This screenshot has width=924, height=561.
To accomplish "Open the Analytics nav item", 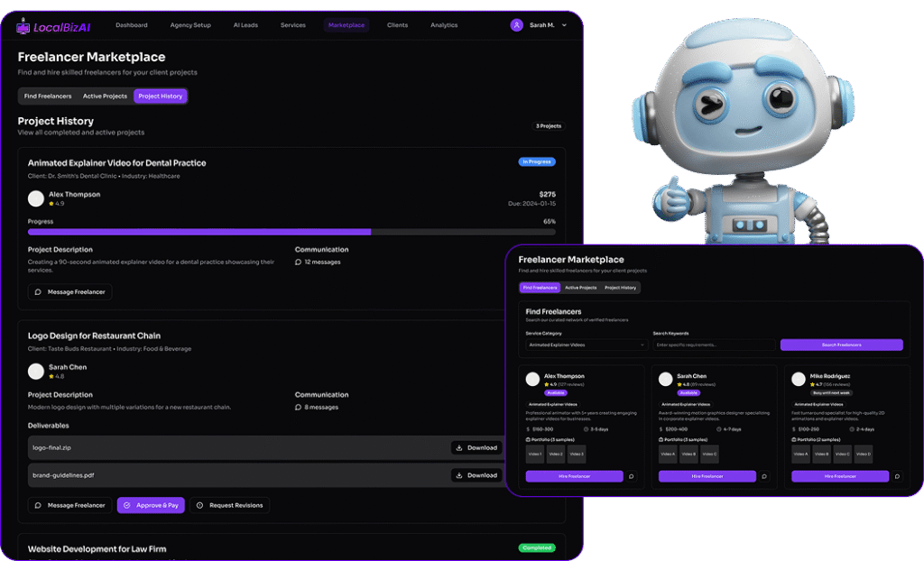I will click(x=444, y=25).
